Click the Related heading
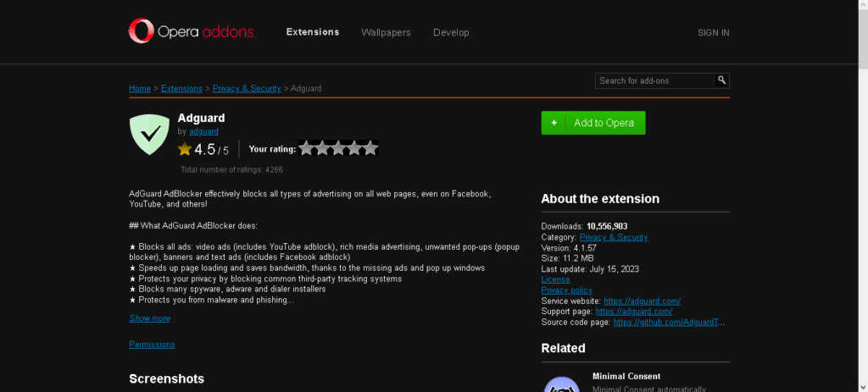868x392 pixels. pos(563,348)
